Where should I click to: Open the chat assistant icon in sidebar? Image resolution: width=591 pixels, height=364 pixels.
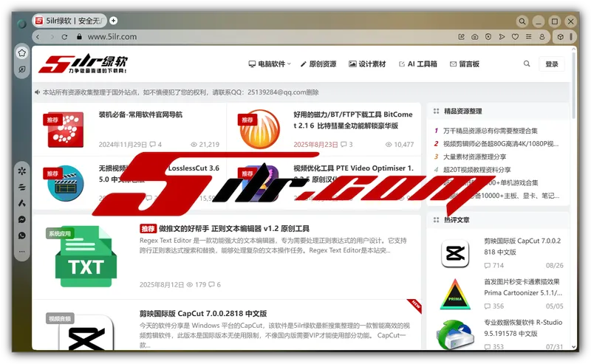22,69
